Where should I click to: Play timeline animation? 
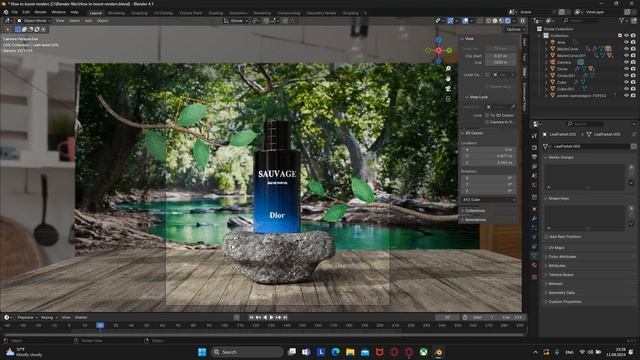pyautogui.click(x=271, y=317)
